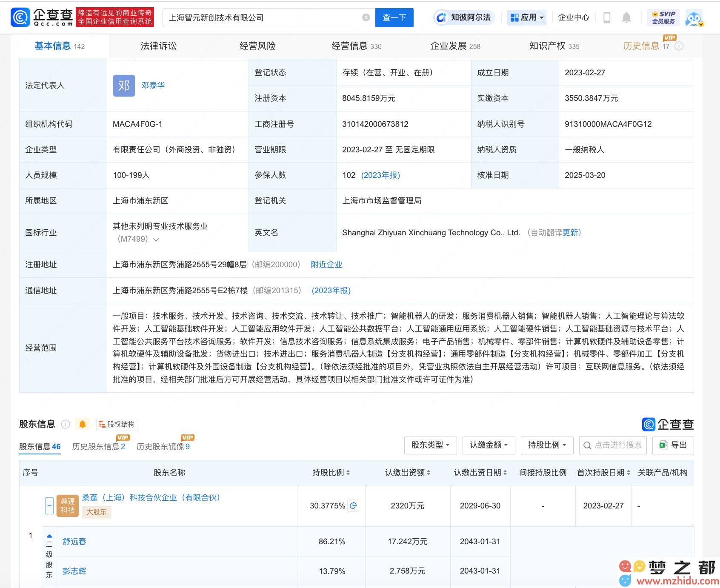Click the 股权结构 button
720x588 pixels.
(x=117, y=424)
